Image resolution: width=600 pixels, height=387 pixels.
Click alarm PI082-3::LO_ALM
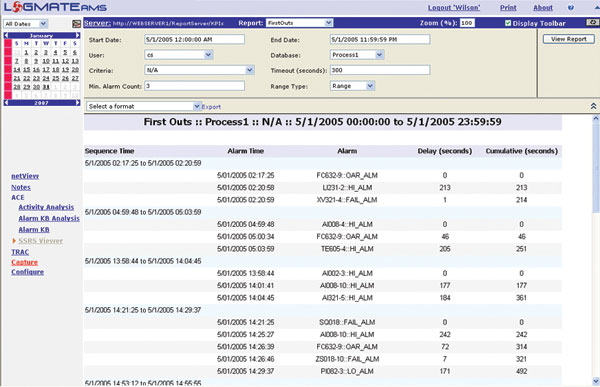(347, 371)
